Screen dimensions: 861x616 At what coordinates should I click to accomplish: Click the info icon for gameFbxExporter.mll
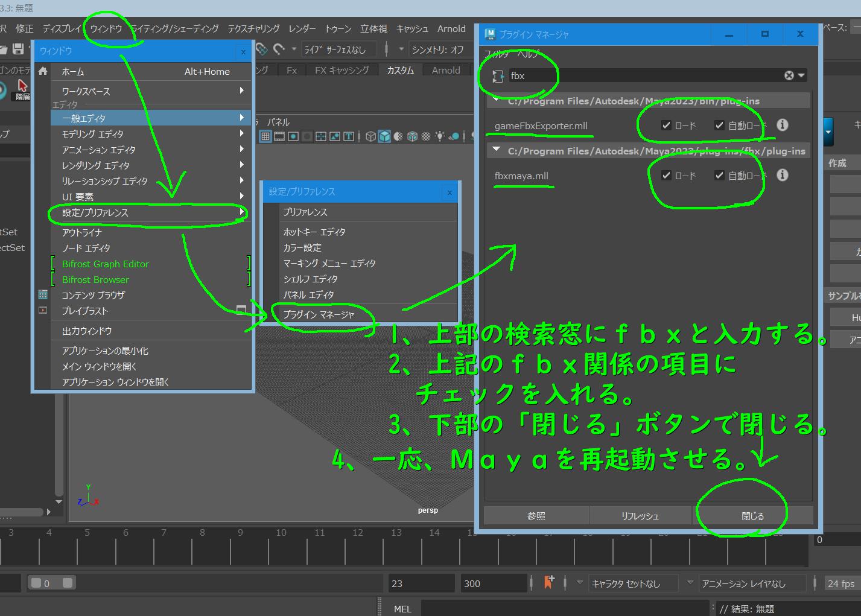click(783, 125)
